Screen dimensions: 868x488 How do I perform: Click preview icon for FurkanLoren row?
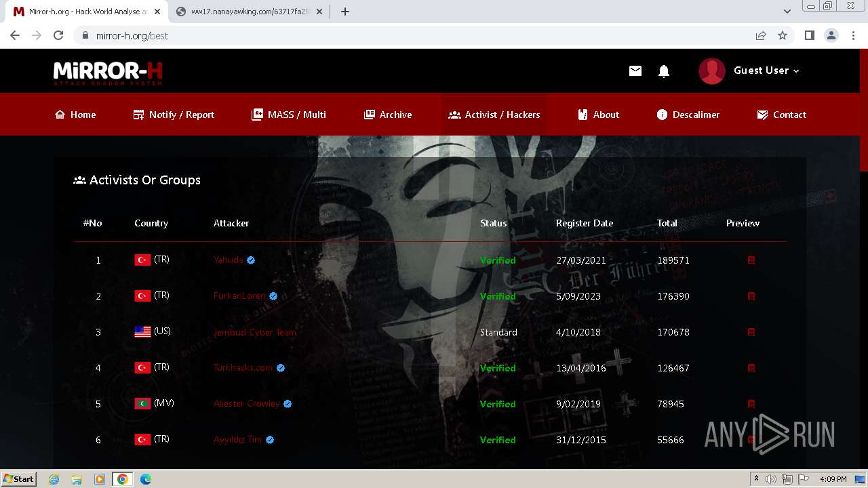[x=751, y=296]
